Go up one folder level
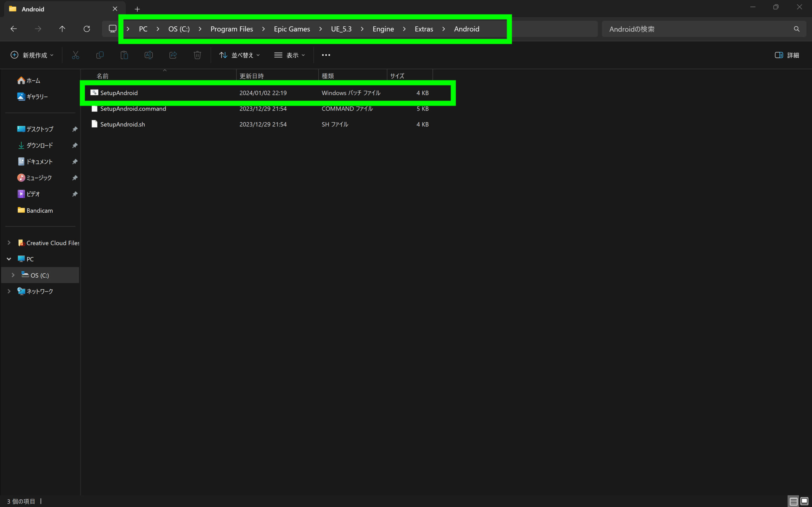812x507 pixels. [62, 29]
